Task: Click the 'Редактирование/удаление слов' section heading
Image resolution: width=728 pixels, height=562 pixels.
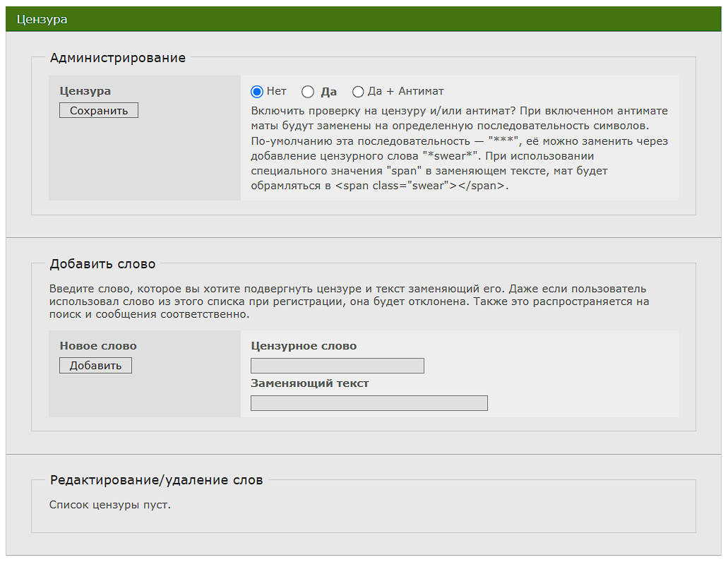Action: 156,480
